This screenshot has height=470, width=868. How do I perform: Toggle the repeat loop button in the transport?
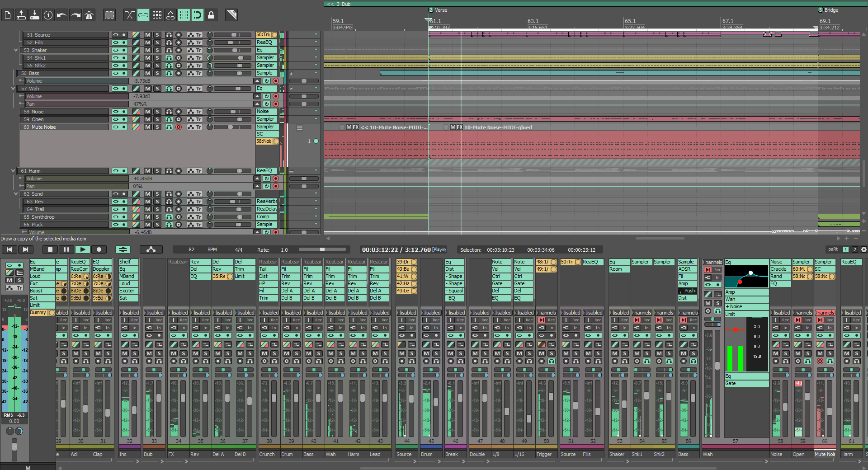point(123,249)
